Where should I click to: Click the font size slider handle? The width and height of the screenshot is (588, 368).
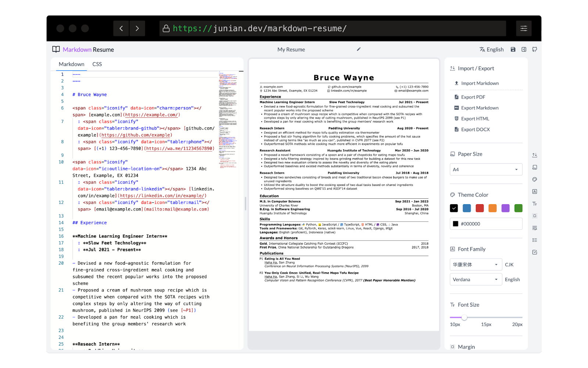(x=464, y=317)
